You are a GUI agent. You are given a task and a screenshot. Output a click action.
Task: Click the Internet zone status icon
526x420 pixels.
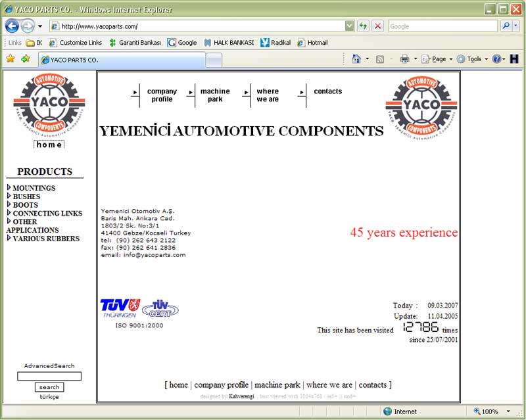(x=387, y=411)
